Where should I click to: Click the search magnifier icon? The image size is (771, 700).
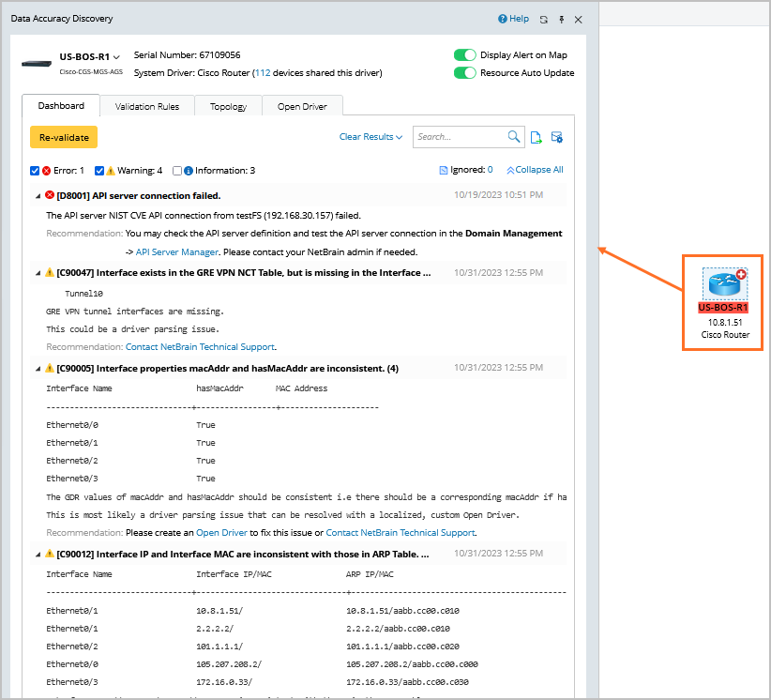(x=513, y=137)
